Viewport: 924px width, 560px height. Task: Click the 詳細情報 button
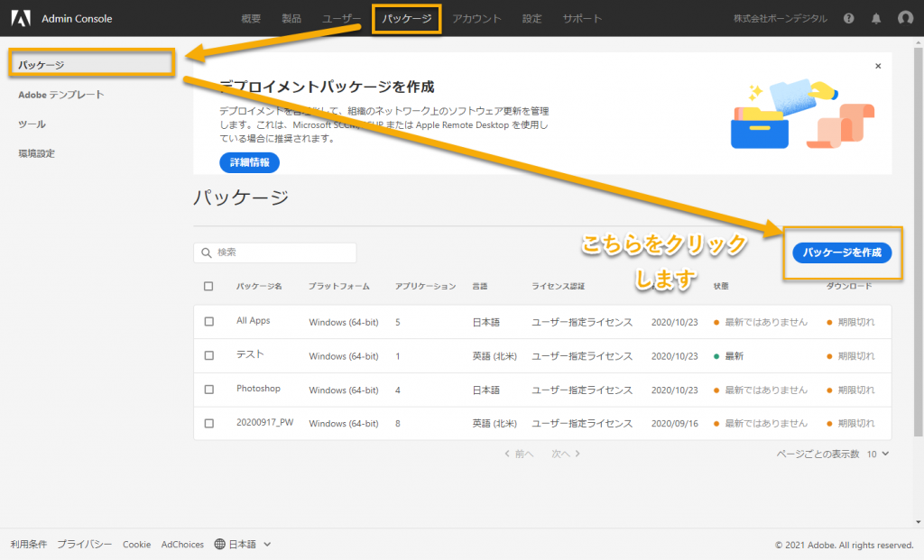(x=249, y=162)
